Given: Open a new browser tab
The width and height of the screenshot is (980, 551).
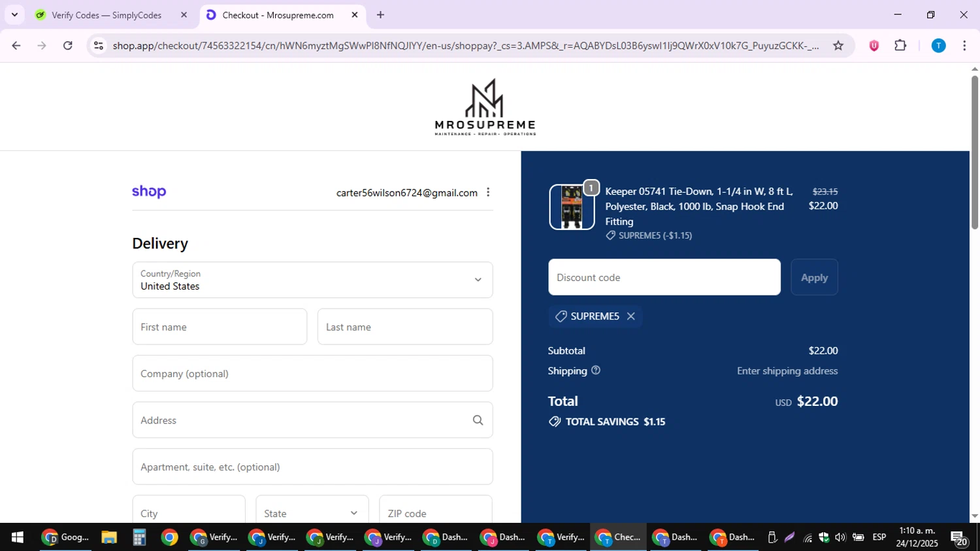Looking at the screenshot, I should [380, 15].
